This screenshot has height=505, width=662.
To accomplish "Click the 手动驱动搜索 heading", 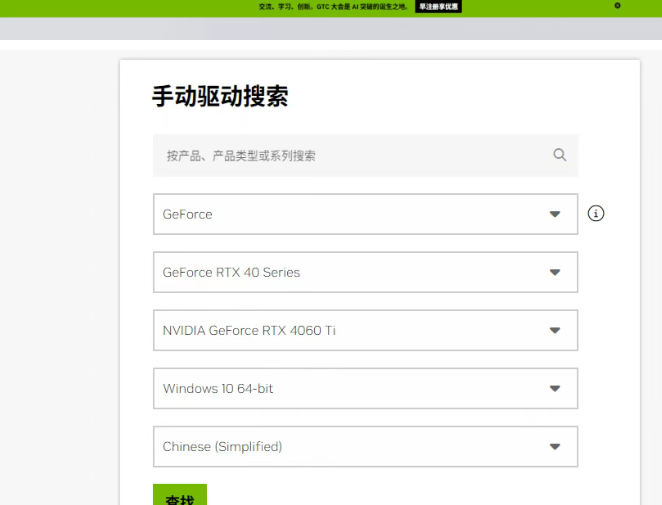I will pos(220,96).
